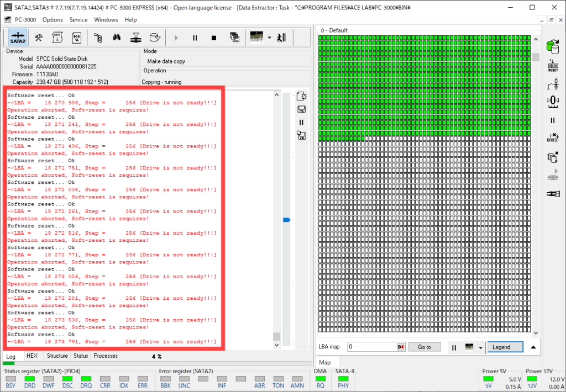
Task: Pause log output with the log-side pause icon
Action: (301, 122)
